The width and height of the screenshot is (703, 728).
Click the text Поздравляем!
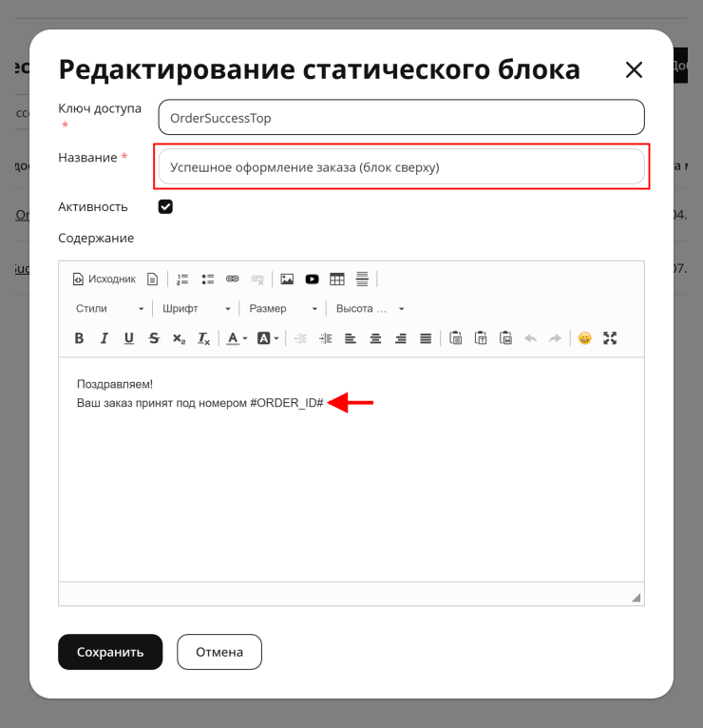point(115,384)
